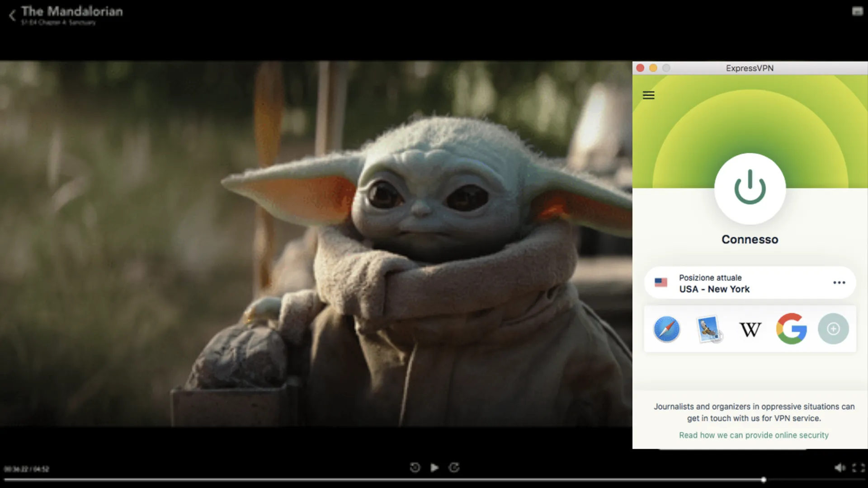Click the picture-in-picture icon at top right

[x=859, y=10]
